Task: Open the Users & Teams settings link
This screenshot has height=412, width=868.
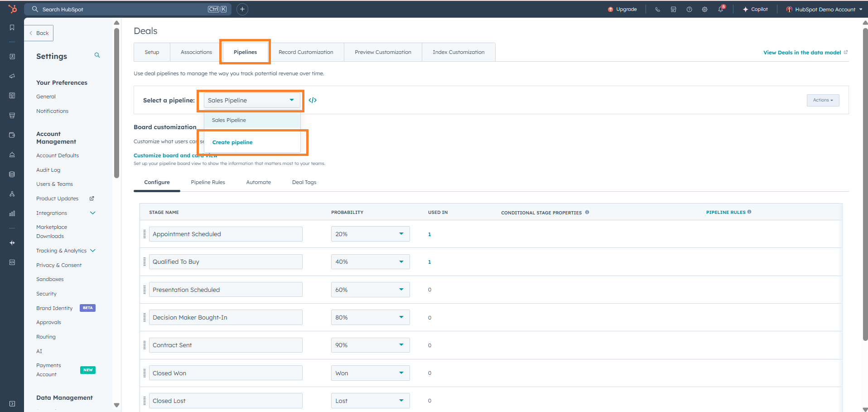Action: point(54,184)
